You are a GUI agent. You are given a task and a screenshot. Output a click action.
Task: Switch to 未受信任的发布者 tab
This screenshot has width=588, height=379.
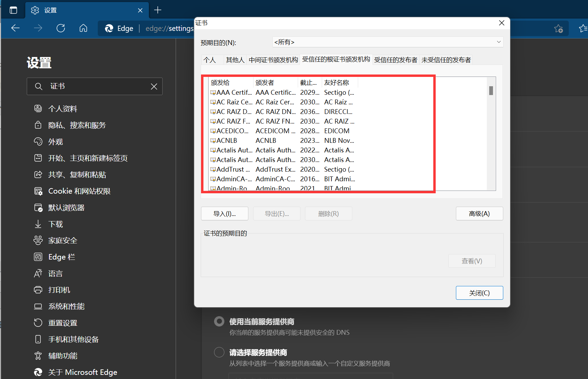tap(446, 60)
